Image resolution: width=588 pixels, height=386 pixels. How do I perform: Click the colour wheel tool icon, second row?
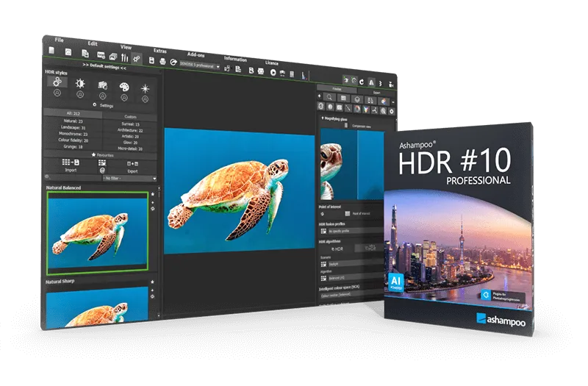[x=356, y=109]
